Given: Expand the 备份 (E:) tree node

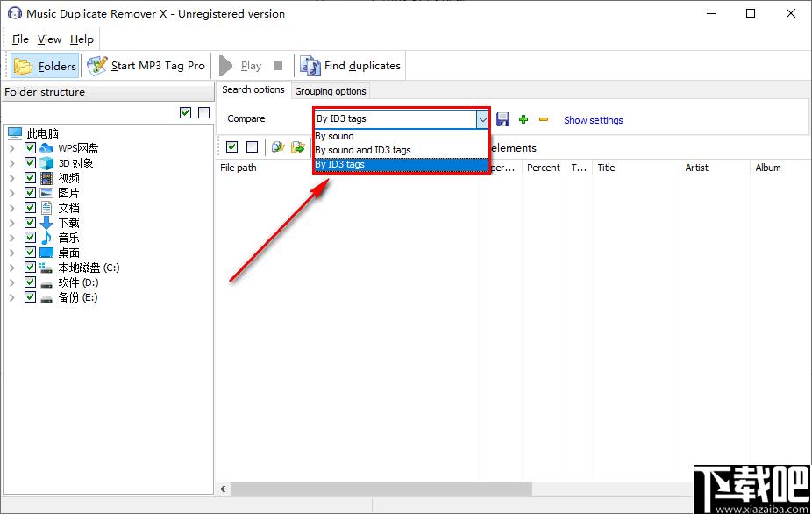Looking at the screenshot, I should (12, 297).
